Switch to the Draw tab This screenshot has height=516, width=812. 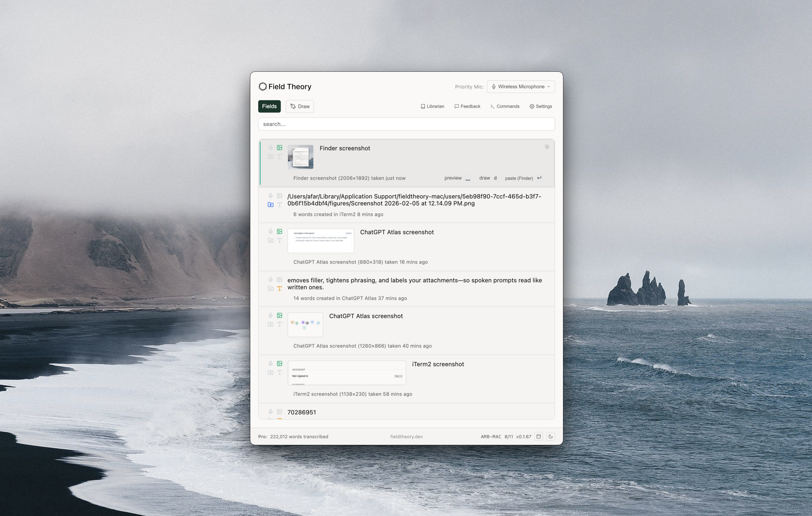300,106
